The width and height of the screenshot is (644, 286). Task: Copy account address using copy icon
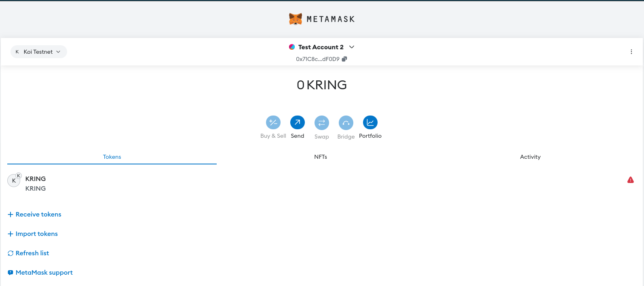[x=344, y=59]
